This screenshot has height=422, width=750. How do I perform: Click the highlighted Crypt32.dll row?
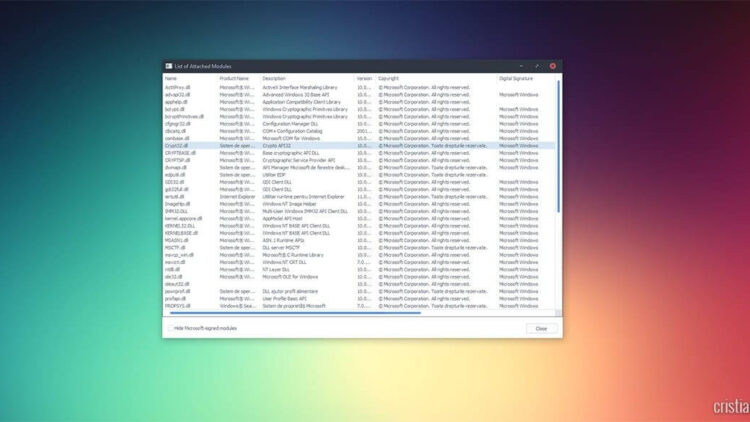coord(359,145)
